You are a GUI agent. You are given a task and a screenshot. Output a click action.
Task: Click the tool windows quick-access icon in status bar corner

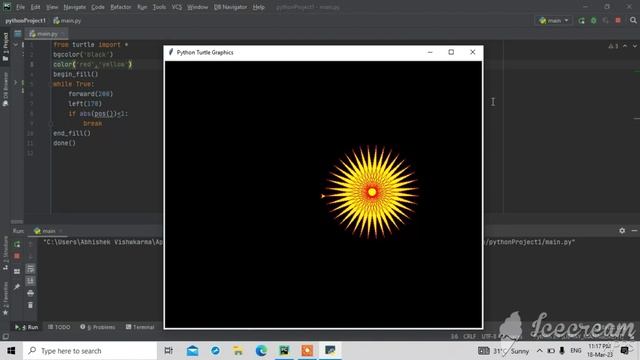pyautogui.click(x=5, y=336)
